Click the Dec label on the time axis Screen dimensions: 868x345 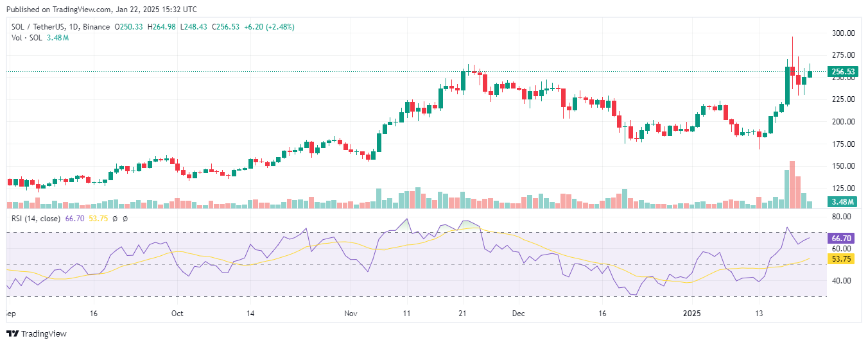[519, 314]
